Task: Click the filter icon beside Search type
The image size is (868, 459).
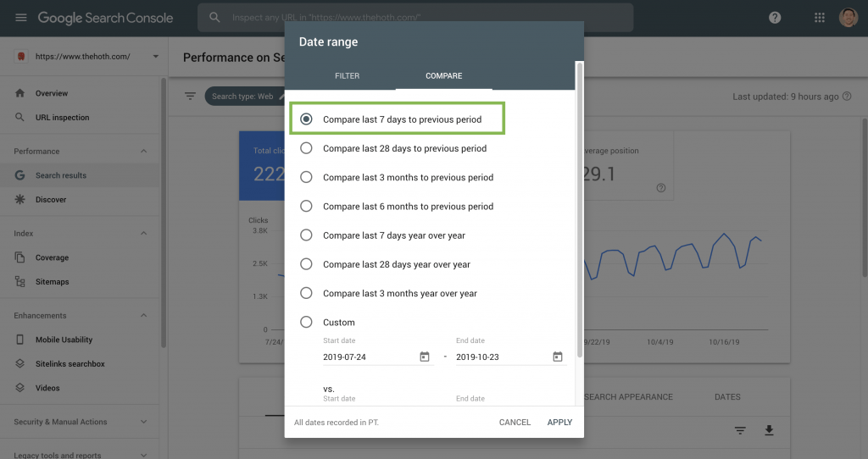Action: tap(190, 97)
